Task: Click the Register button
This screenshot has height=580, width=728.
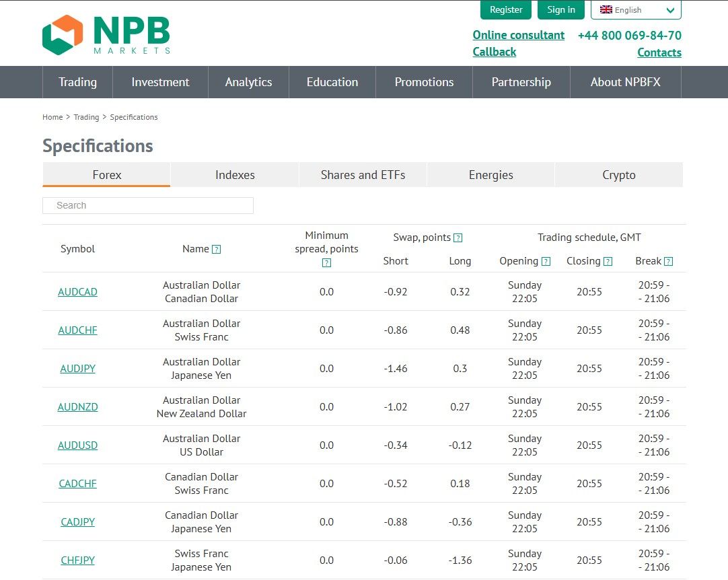Action: [x=505, y=9]
